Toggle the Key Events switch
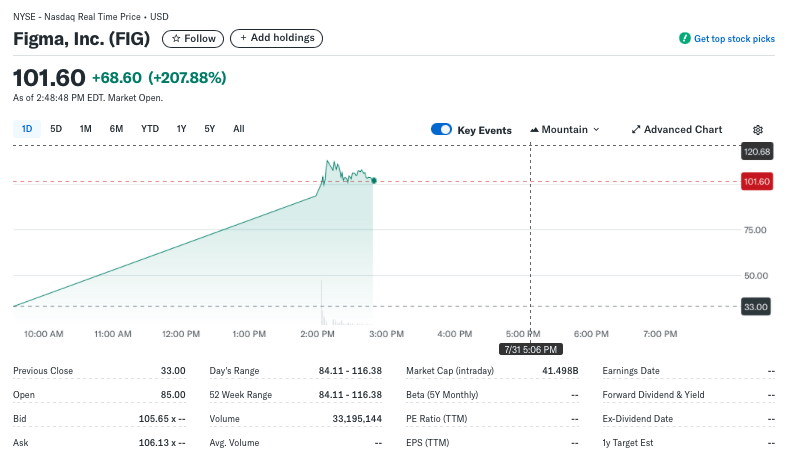790x461 pixels. pos(441,129)
